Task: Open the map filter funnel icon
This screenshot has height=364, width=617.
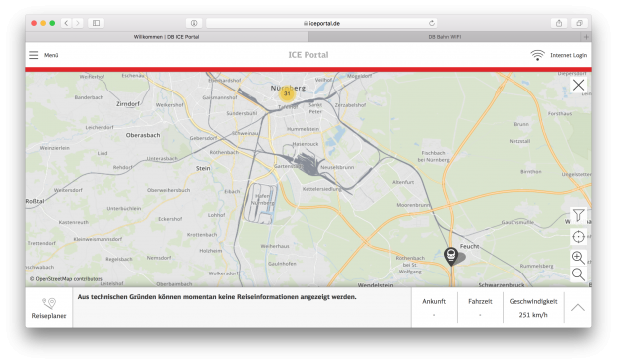Action: pos(578,215)
